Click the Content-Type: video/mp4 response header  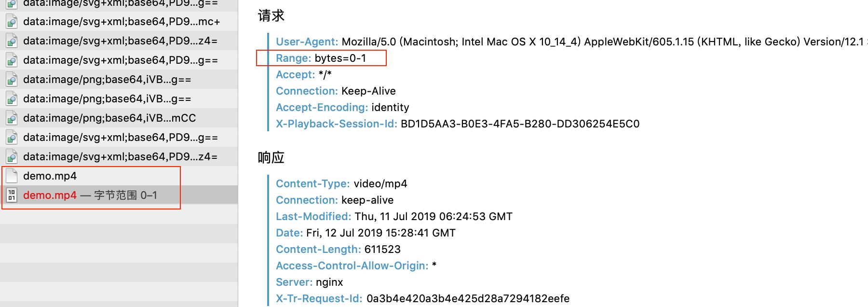pyautogui.click(x=341, y=183)
